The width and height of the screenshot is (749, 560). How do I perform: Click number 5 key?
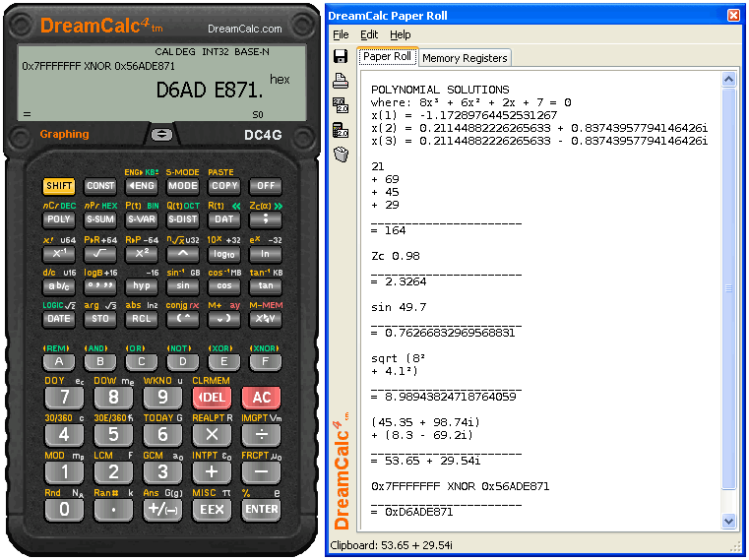(113, 434)
